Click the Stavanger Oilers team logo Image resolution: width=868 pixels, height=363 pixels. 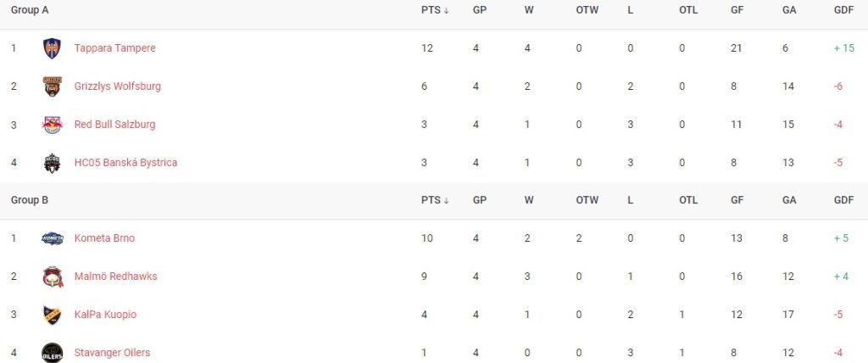click(x=52, y=353)
